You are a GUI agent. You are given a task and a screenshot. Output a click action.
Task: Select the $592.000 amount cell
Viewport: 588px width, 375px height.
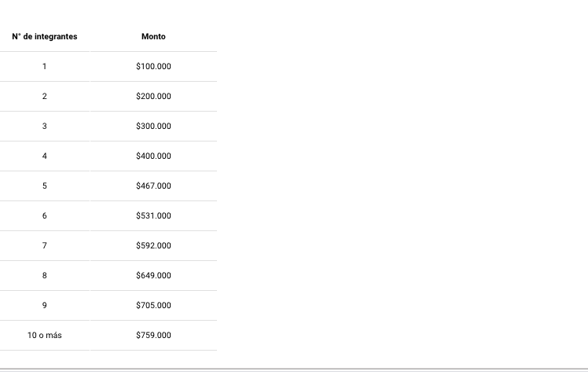click(153, 245)
